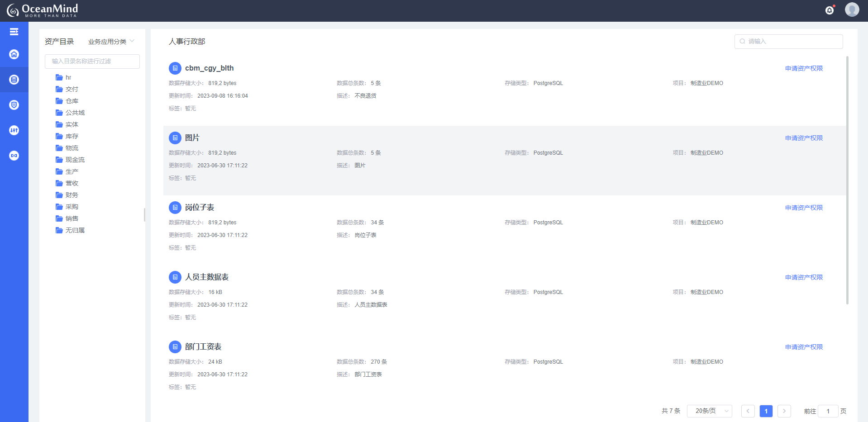Select the 销售 folder

(72, 218)
